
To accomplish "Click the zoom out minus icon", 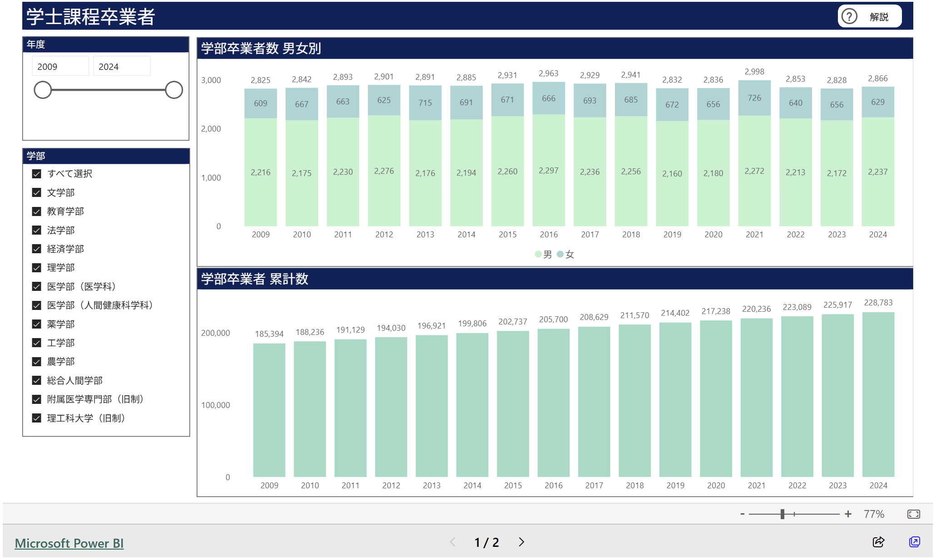I will (743, 514).
